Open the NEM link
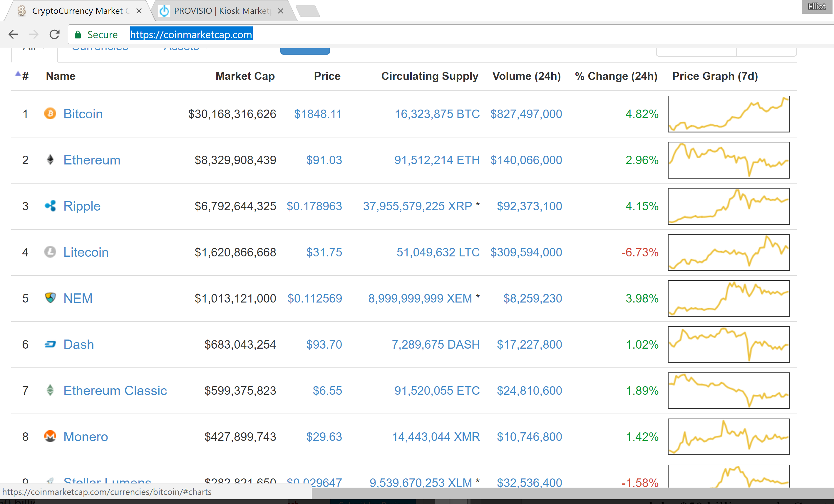834x504 pixels. point(78,298)
